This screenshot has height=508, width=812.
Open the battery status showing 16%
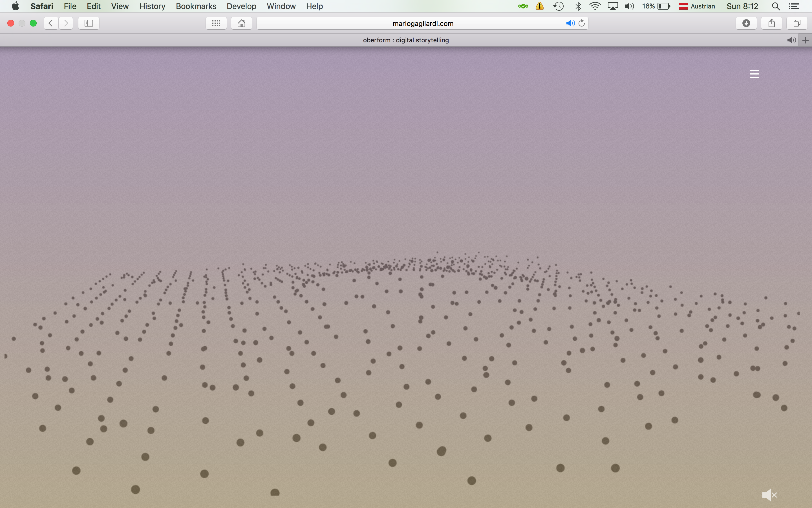coord(656,6)
